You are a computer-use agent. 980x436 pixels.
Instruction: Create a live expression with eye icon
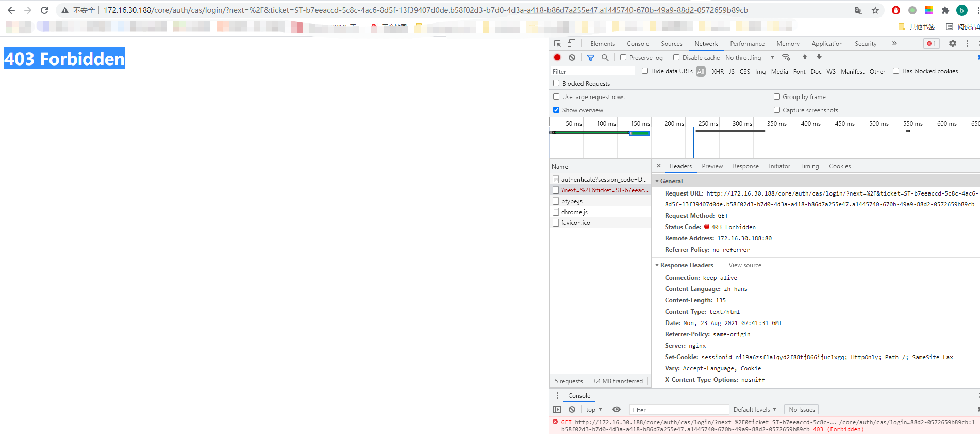617,410
